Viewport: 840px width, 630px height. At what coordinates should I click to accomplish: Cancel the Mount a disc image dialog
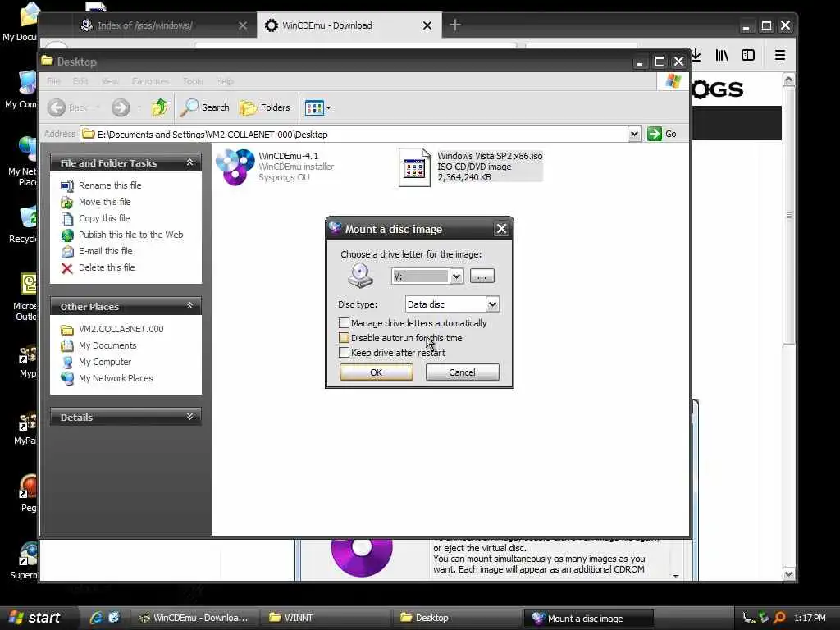tap(462, 372)
